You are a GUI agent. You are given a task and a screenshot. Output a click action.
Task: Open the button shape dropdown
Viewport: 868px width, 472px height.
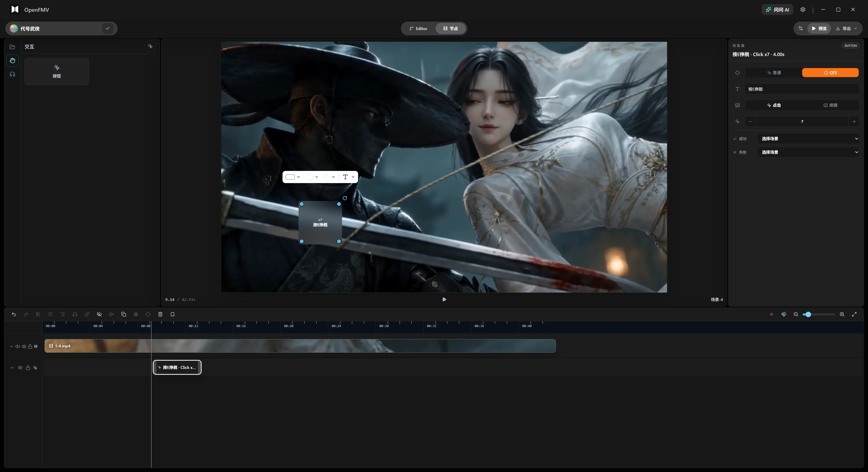click(x=292, y=177)
